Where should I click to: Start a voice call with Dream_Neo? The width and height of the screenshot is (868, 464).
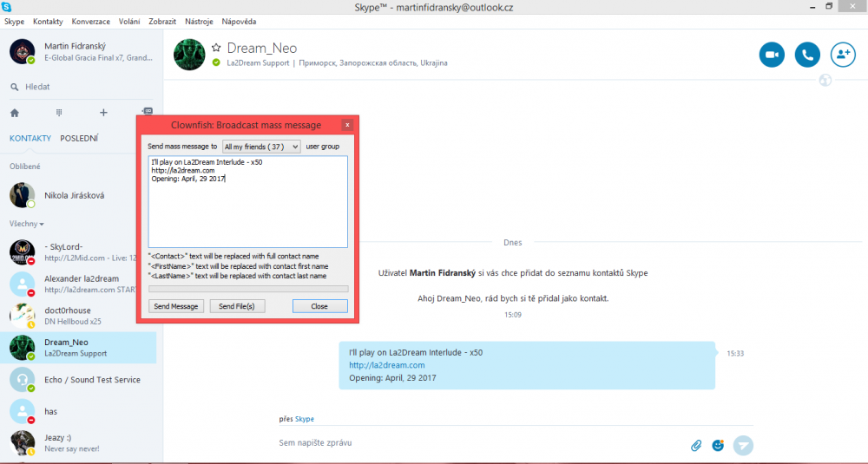(807, 55)
